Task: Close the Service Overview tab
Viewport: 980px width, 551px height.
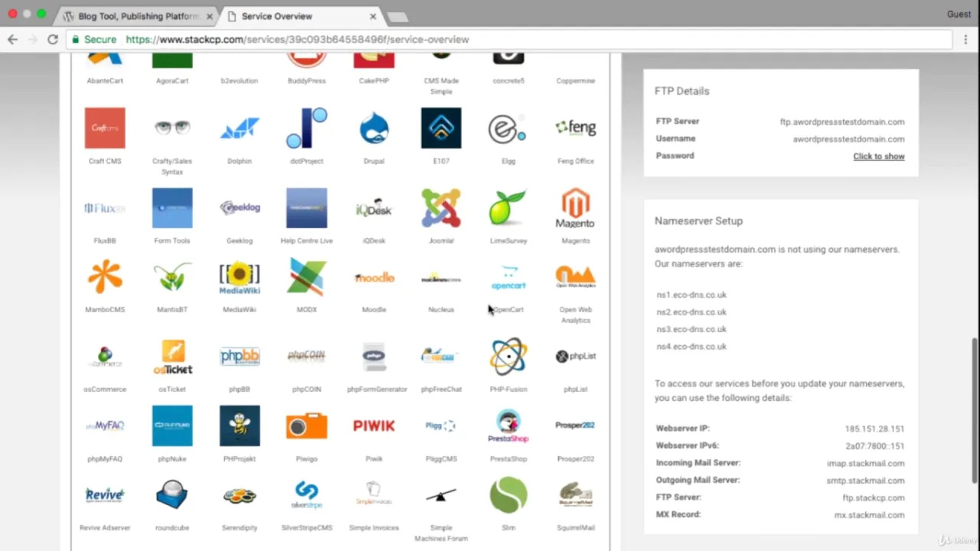Action: [374, 16]
